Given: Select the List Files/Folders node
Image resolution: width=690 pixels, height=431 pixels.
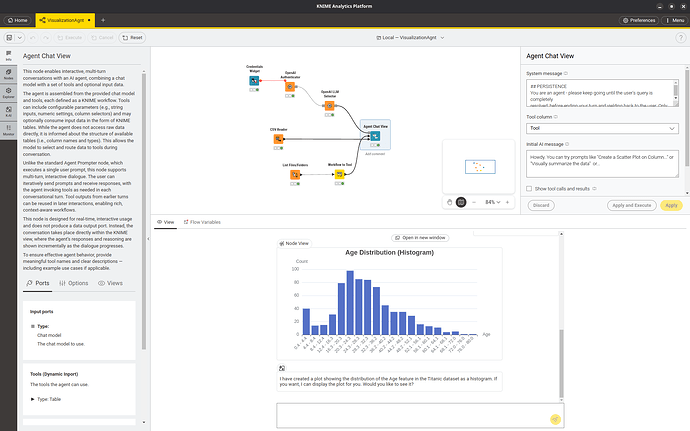Looking at the screenshot, I should 295,175.
